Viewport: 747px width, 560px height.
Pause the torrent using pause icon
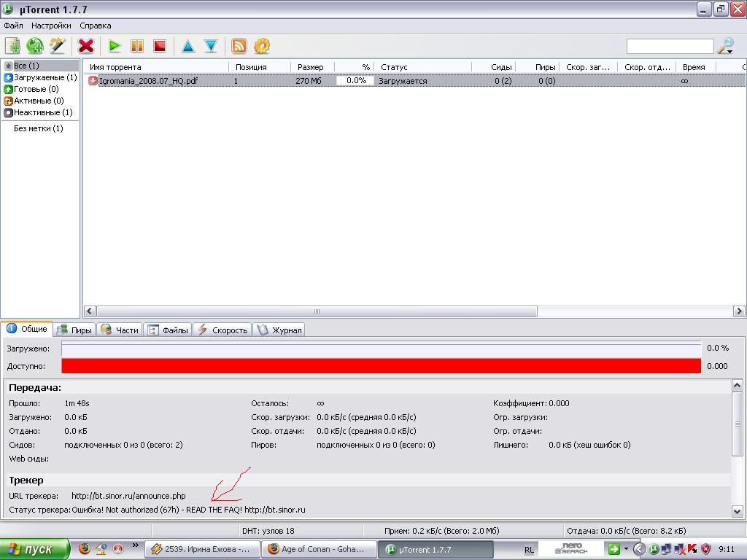tap(136, 46)
